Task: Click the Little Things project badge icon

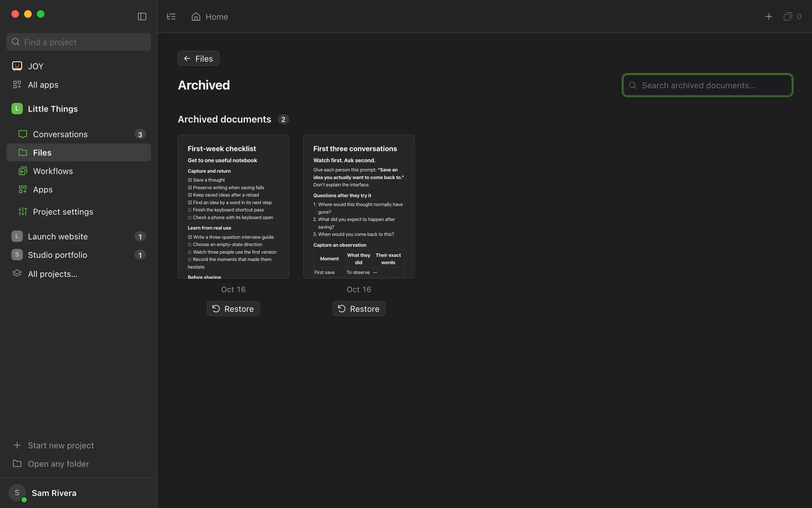Action: point(17,109)
